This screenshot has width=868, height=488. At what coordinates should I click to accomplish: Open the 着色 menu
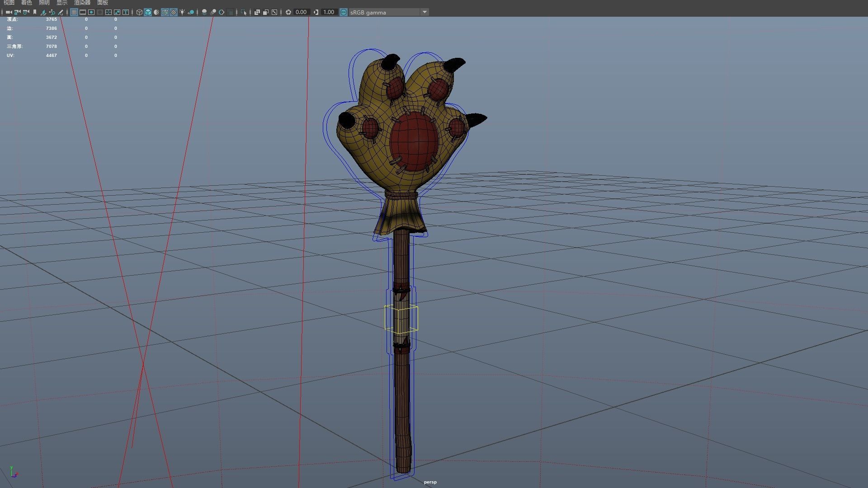(x=27, y=3)
